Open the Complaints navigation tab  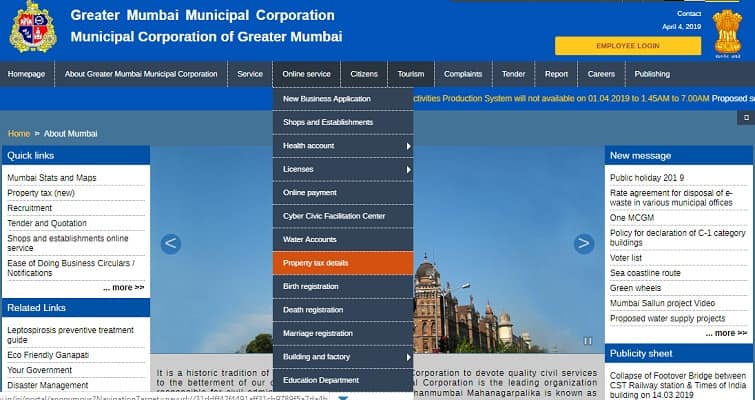point(463,74)
